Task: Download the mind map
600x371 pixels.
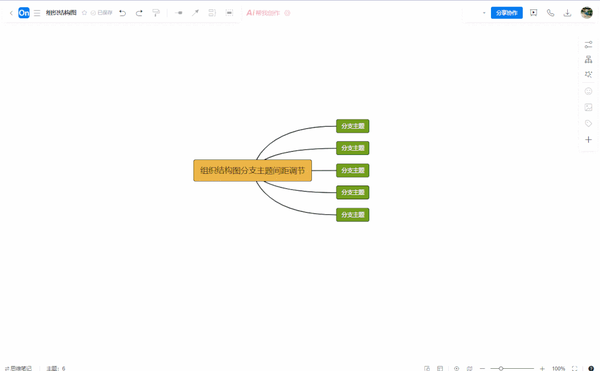Action: point(567,13)
